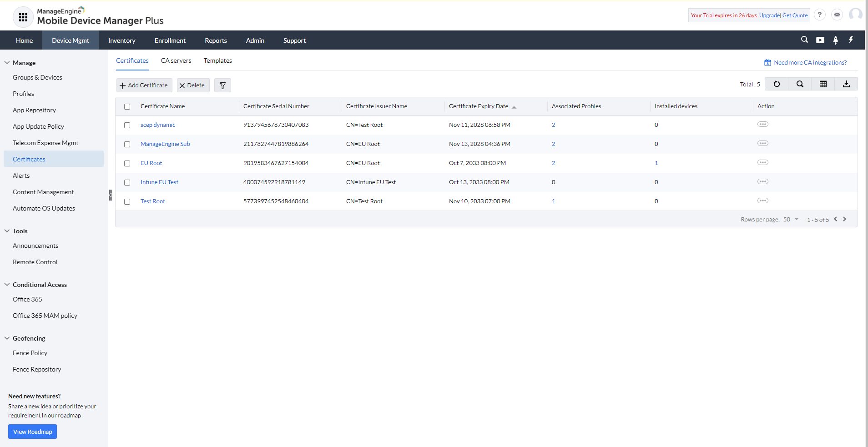
Task: Go to next page of results
Action: (x=845, y=219)
